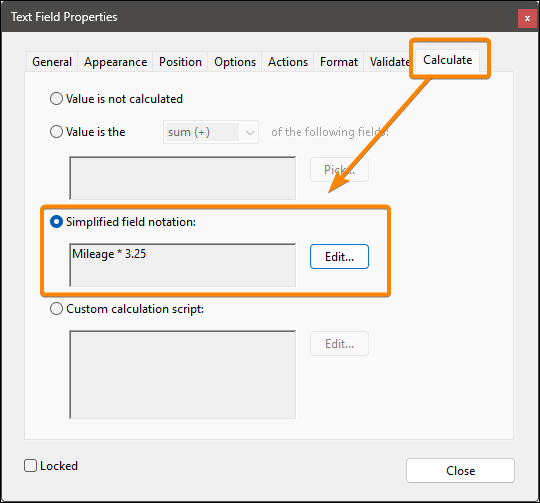Viewport: 540px width, 503px height.
Task: Click the Calculate tab
Action: click(447, 60)
